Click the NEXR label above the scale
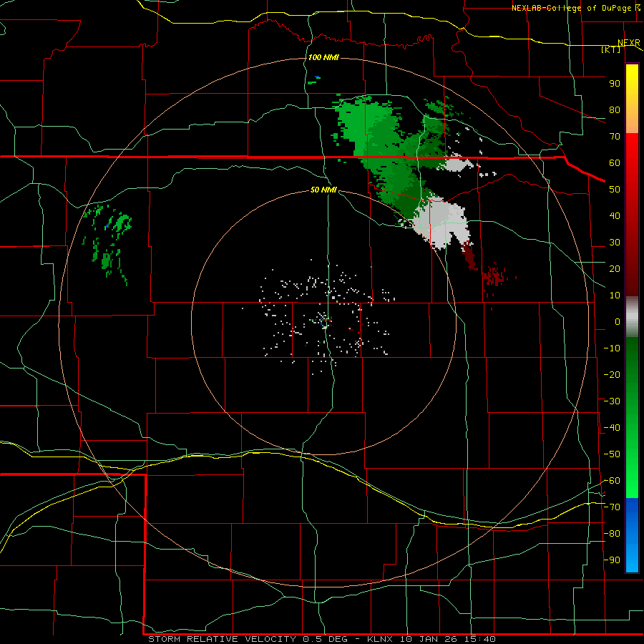Screen dimensions: 644x644 click(629, 43)
